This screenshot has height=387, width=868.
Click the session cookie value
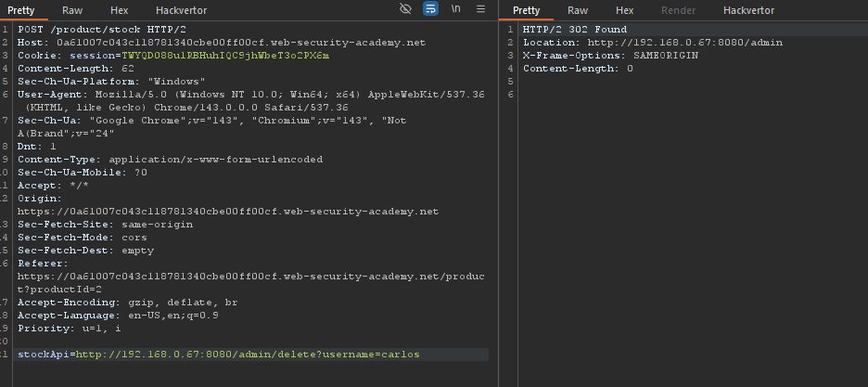[x=225, y=56]
